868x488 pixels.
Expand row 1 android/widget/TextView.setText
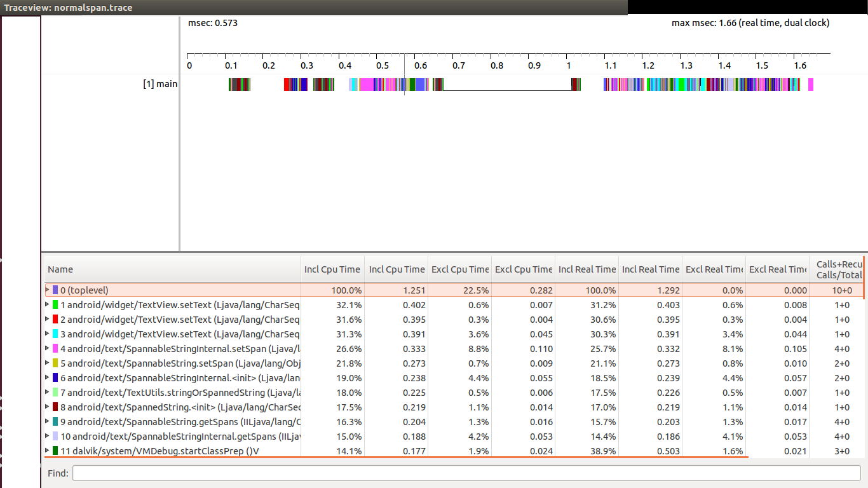pyautogui.click(x=47, y=305)
